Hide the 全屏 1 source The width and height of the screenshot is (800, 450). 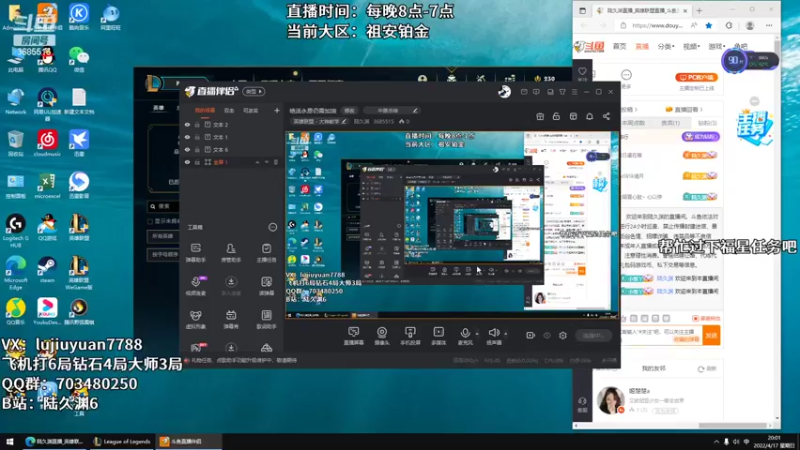(x=187, y=162)
